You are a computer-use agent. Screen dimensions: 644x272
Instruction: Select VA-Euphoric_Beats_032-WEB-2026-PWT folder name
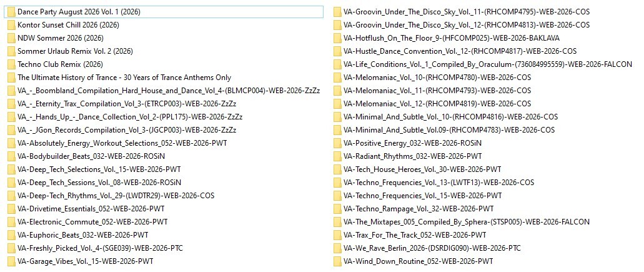[83, 236]
